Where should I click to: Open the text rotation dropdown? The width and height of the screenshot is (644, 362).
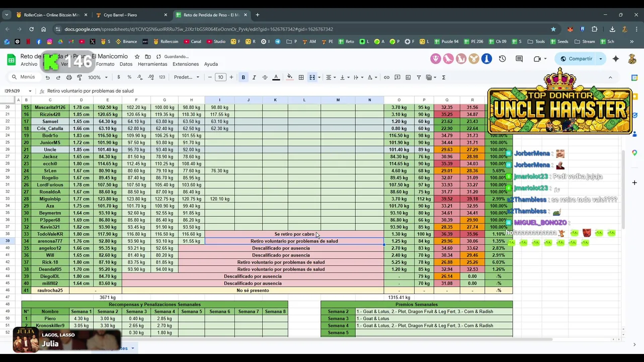371,77
